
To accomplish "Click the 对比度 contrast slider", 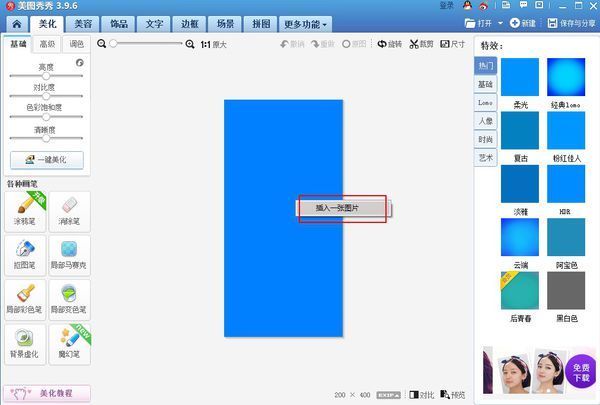I will (46, 96).
